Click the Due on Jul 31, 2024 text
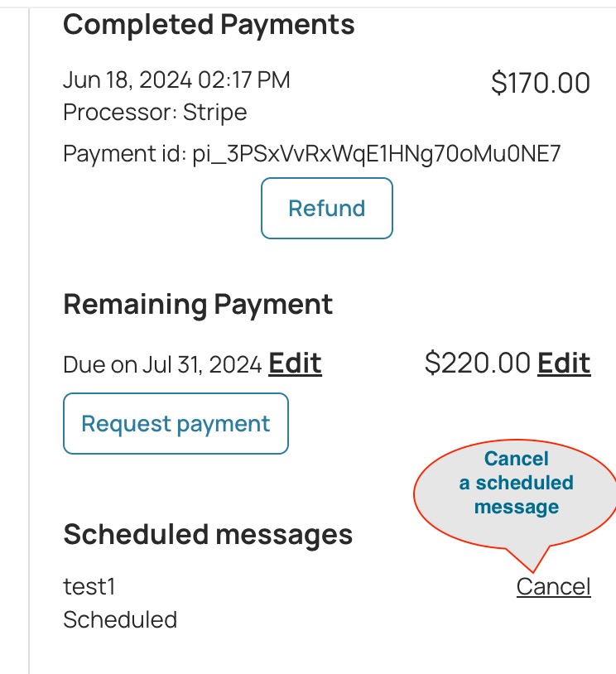 [x=162, y=364]
